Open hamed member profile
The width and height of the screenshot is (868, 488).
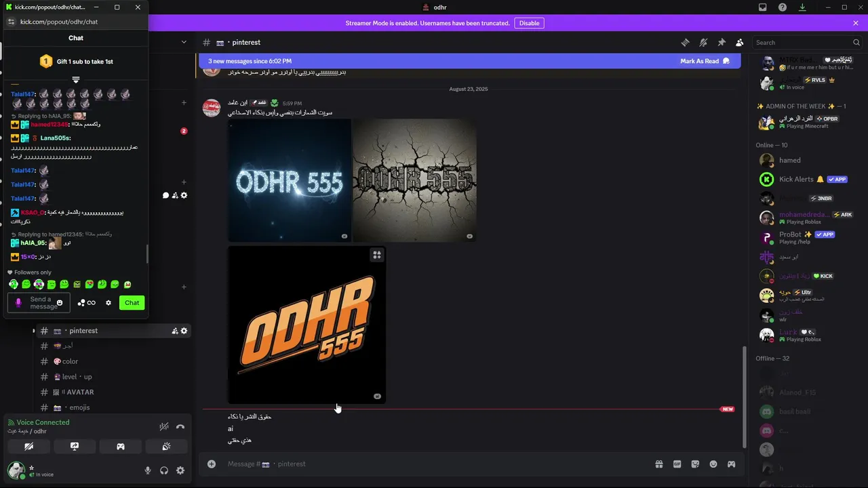(x=807, y=161)
